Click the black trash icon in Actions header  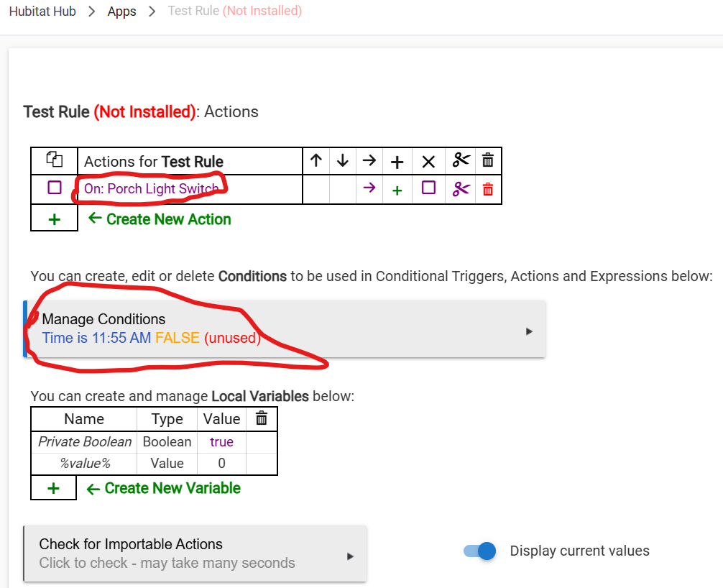(x=488, y=160)
